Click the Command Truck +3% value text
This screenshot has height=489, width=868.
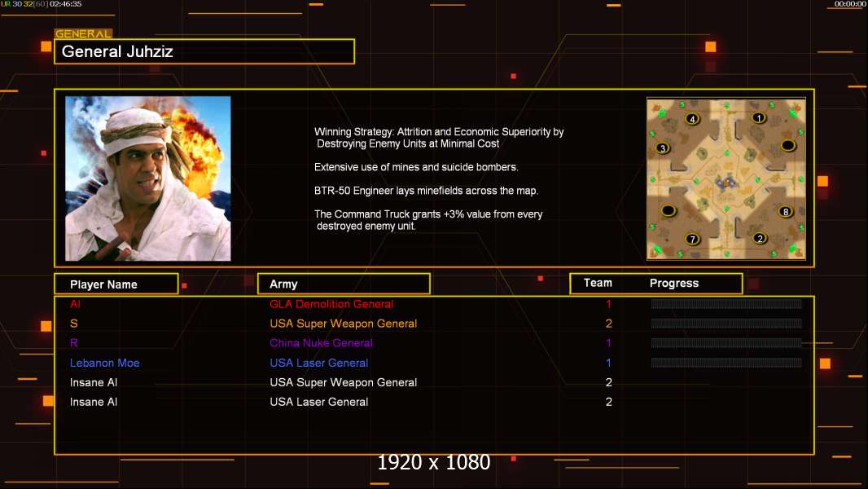[428, 220]
